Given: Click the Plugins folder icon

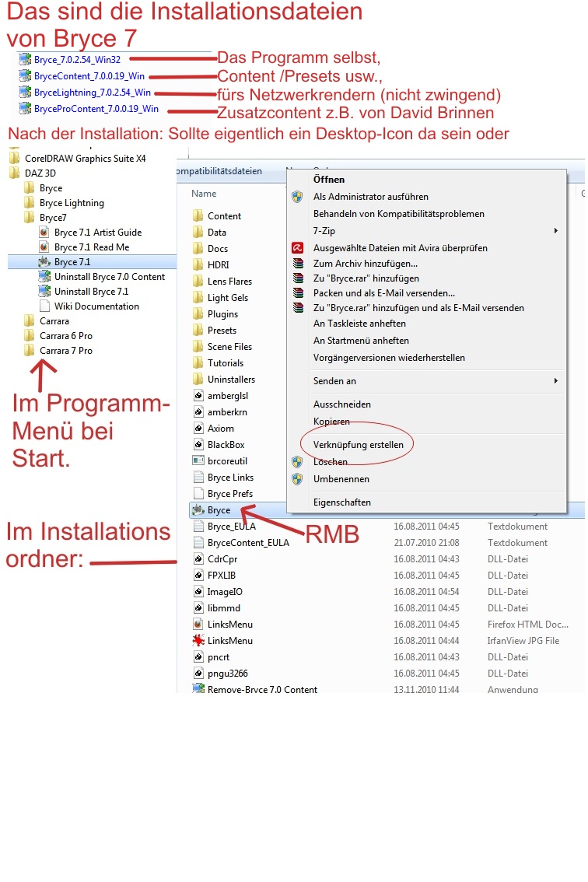Looking at the screenshot, I should click(198, 313).
